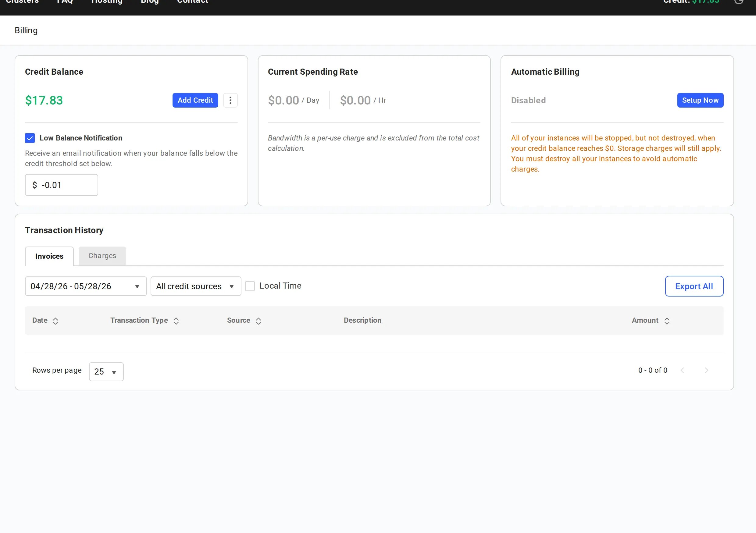
Task: Click Setup Now for automatic billing
Action: point(700,100)
